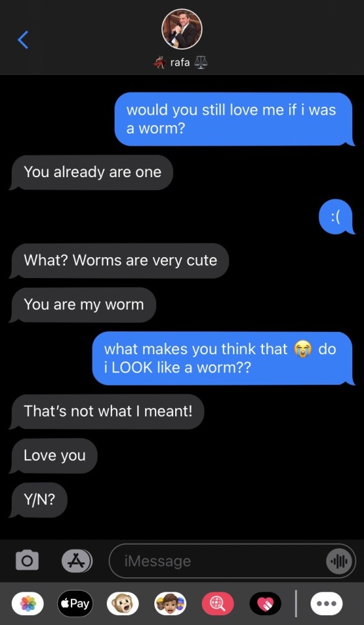Open the Photos app icon
The height and width of the screenshot is (625, 364).
click(28, 604)
